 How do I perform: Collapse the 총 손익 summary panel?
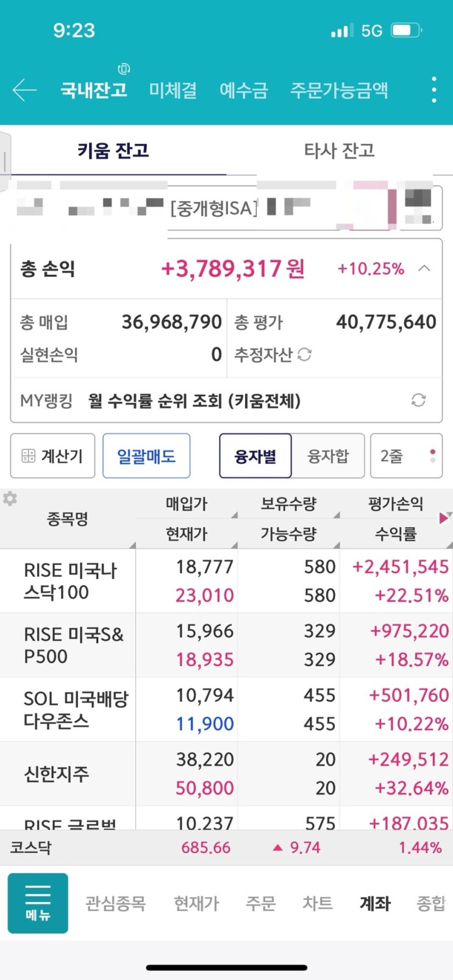pos(424,268)
